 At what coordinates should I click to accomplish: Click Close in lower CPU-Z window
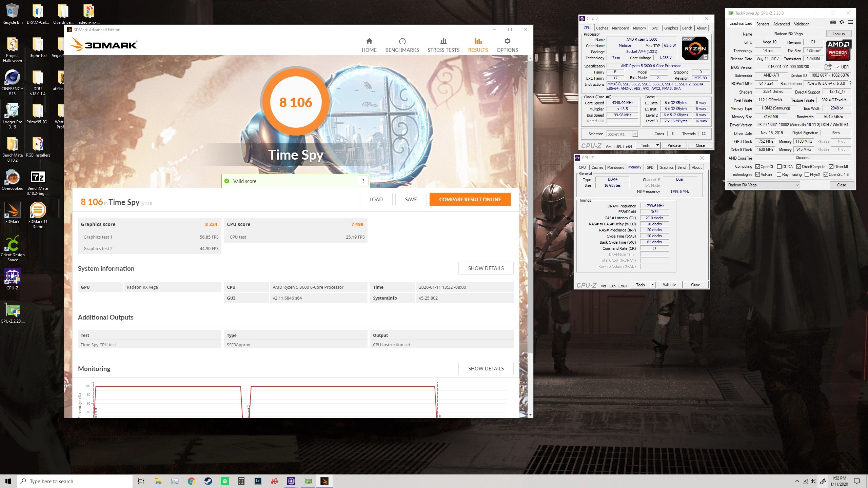[x=695, y=285]
